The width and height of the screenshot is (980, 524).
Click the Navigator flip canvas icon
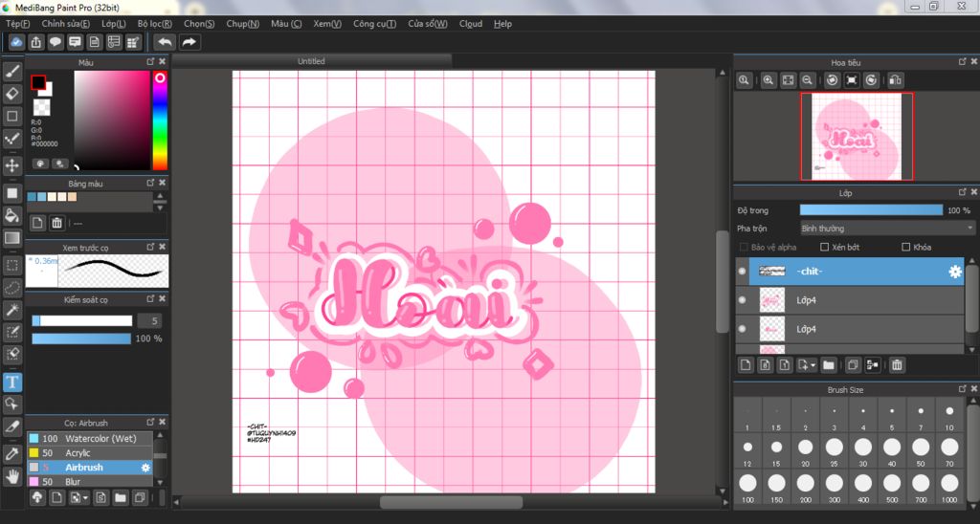895,80
